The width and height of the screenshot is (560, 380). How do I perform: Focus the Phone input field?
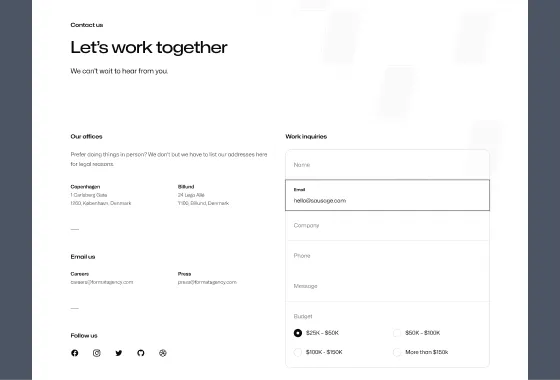point(388,256)
